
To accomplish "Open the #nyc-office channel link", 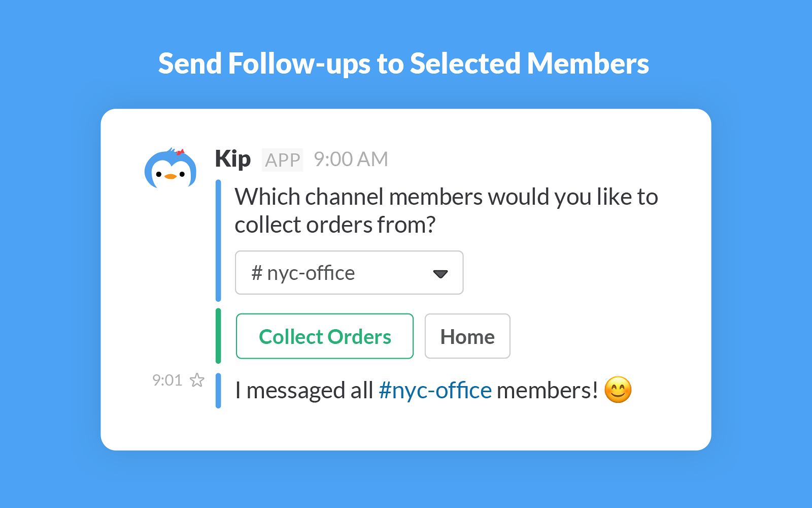I will coord(435,391).
